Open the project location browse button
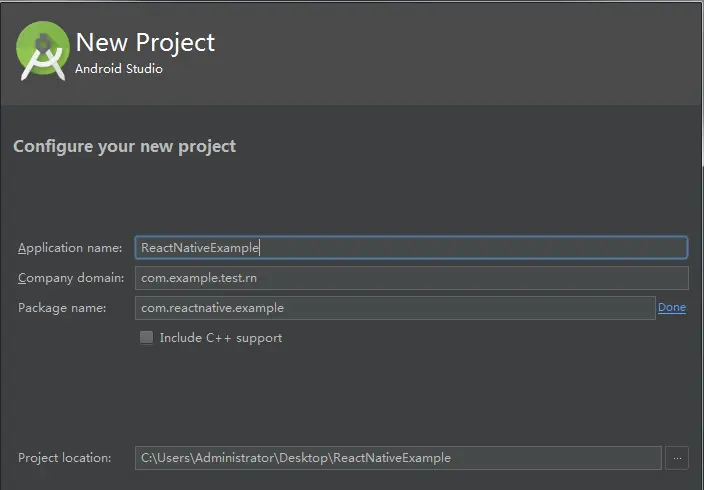This screenshot has width=704, height=490. [677, 458]
